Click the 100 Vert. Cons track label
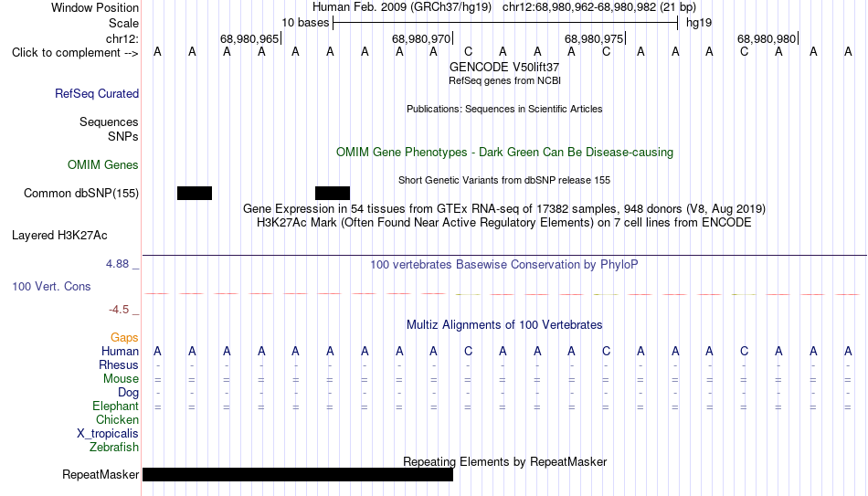The width and height of the screenshot is (868, 496). tap(51, 286)
